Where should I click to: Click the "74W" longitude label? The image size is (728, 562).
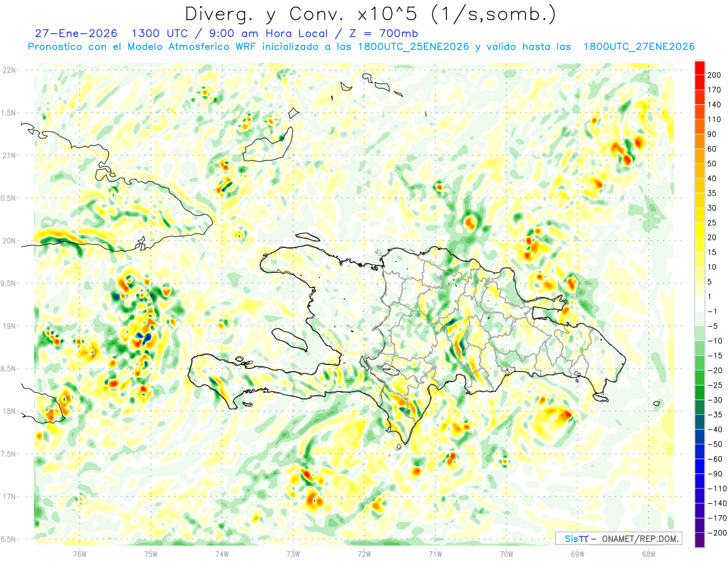tap(222, 554)
